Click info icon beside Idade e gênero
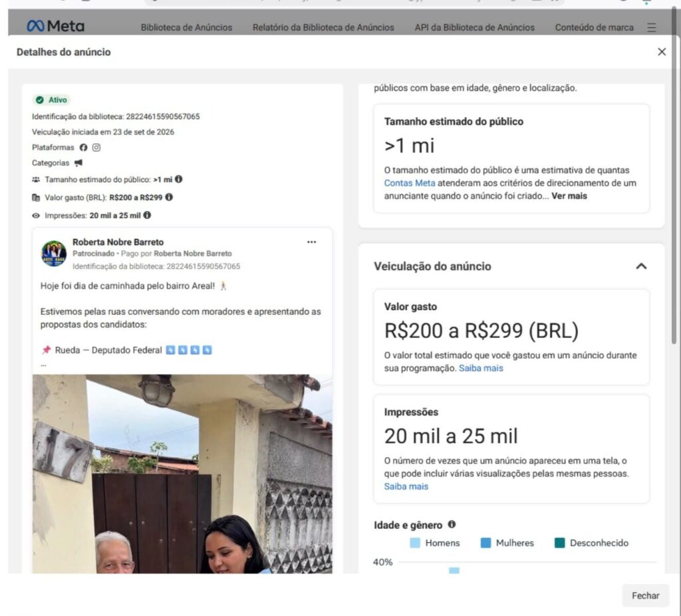Screen dimensions: 681x616 pos(452,524)
